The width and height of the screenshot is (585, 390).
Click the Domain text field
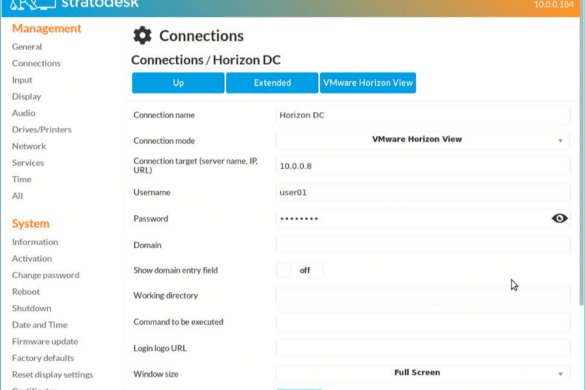point(423,245)
